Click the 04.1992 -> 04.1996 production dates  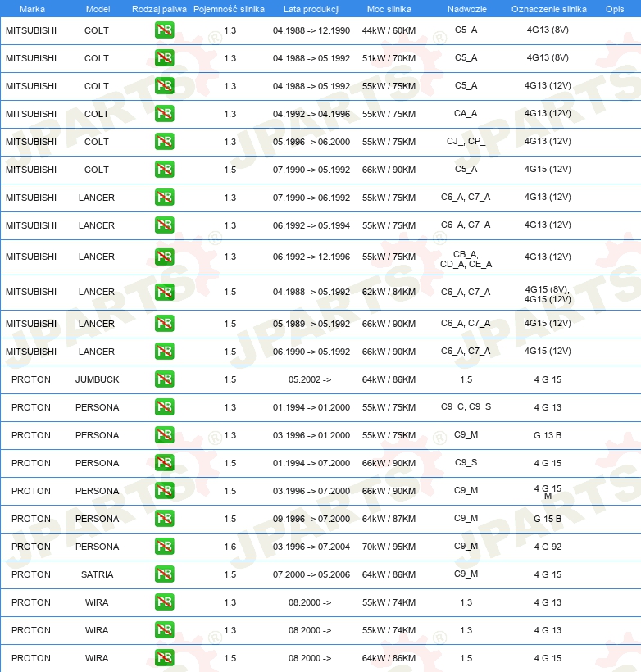311,114
